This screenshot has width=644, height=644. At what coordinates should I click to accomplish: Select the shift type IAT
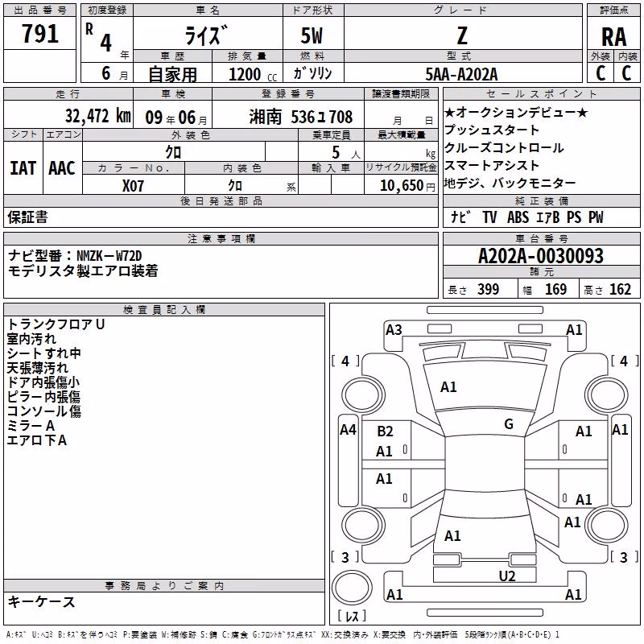tap(23, 168)
